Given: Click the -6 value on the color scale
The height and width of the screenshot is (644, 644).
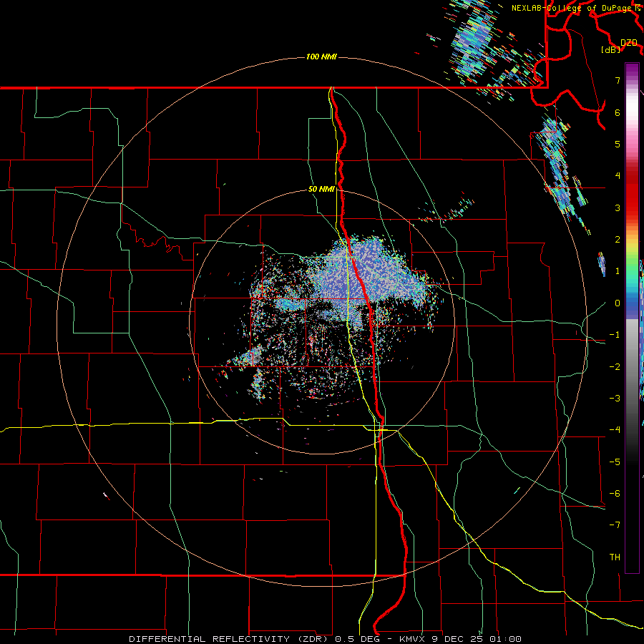Looking at the screenshot, I should tap(615, 494).
